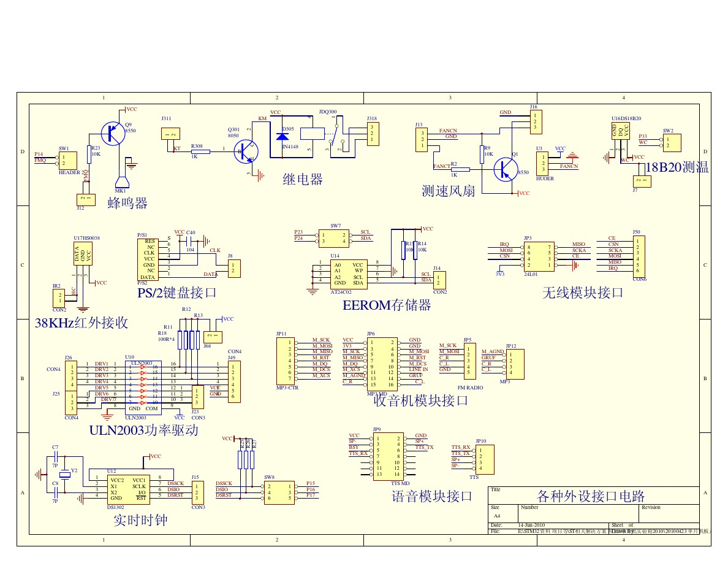
Task: Click the 'PS/2键盘接口' section label
Action: coord(177,293)
